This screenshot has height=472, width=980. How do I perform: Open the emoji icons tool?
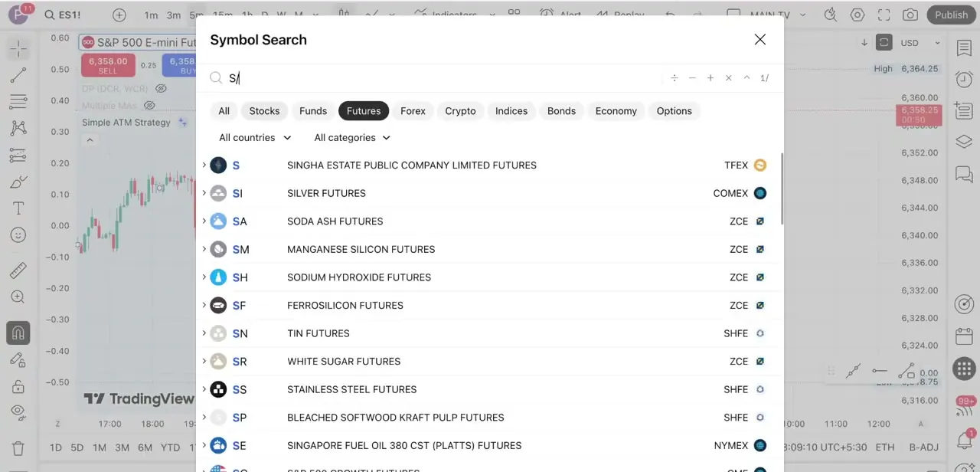[18, 235]
